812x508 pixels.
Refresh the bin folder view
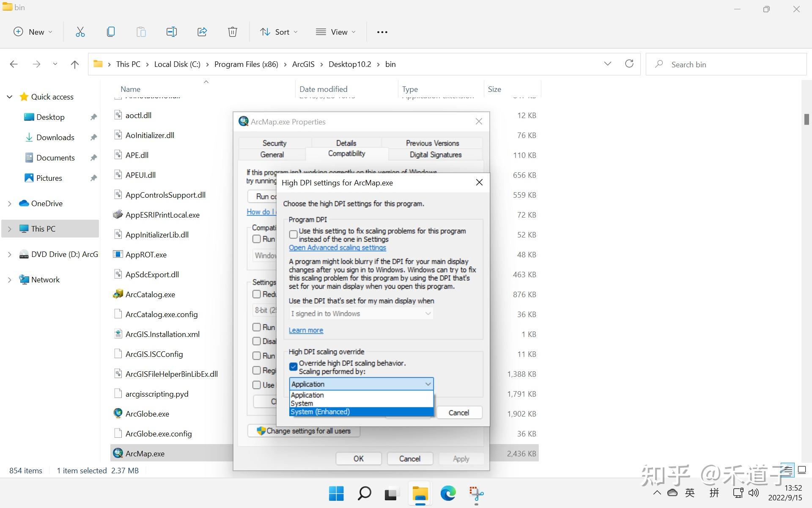(x=629, y=63)
